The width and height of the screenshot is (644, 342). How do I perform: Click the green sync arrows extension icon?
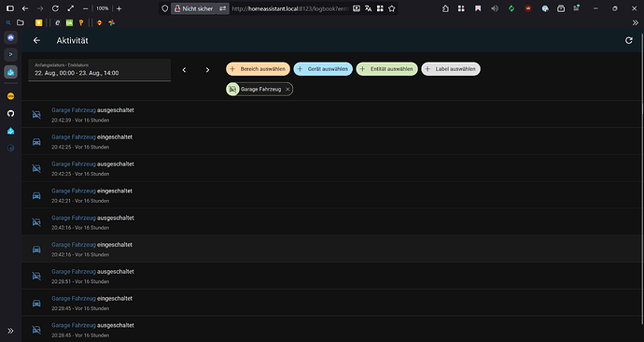coord(511,8)
